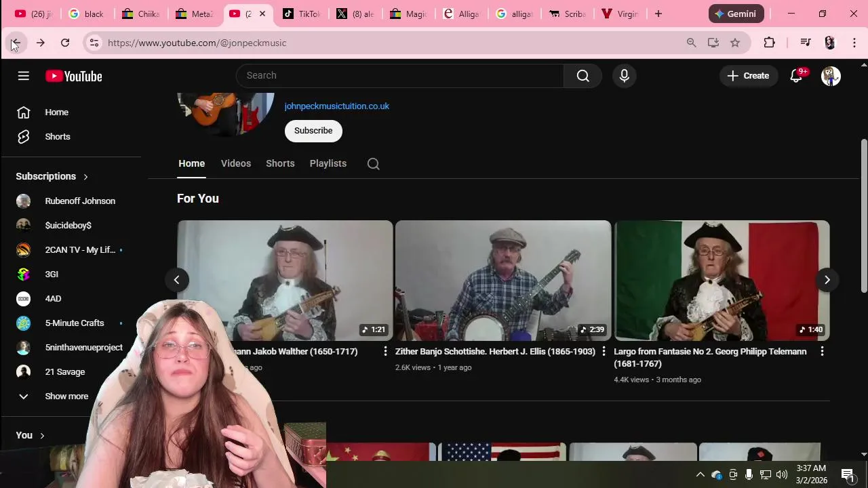Screen dimensions: 868x488
Task: Click in the YouTube search field
Action: pos(400,76)
